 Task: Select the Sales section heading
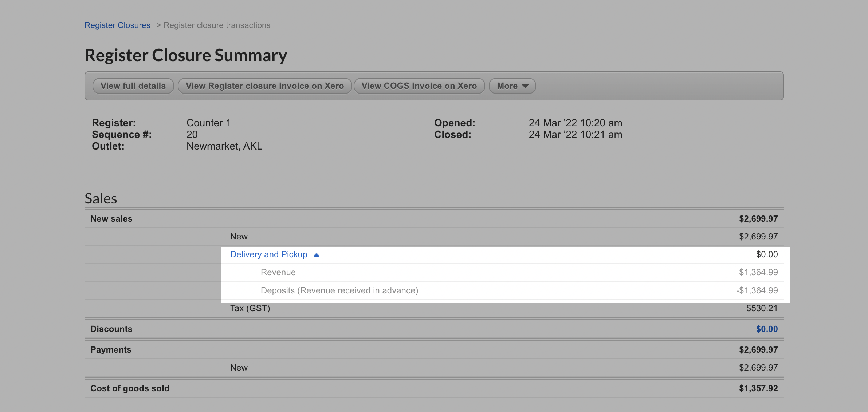(x=101, y=198)
